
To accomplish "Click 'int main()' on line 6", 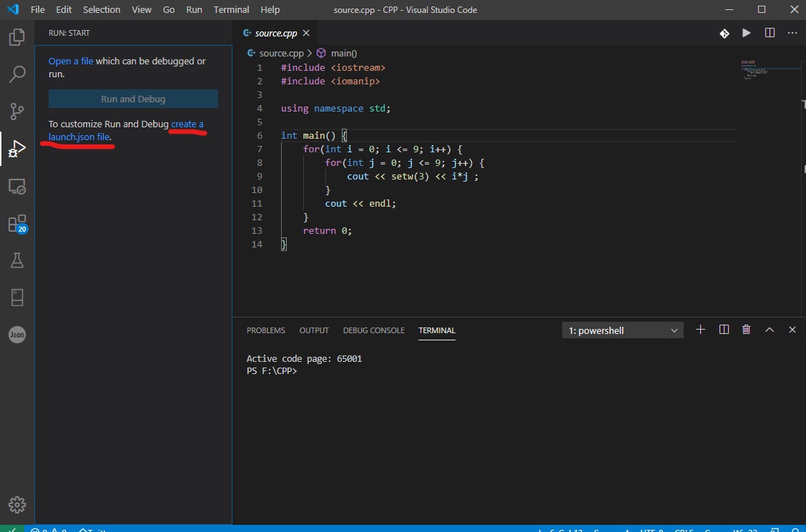I will pos(308,136).
